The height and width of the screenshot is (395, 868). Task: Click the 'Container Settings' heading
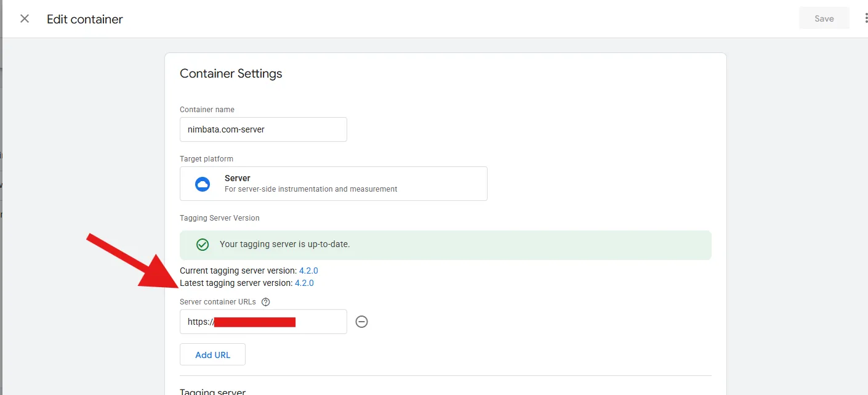pyautogui.click(x=231, y=73)
